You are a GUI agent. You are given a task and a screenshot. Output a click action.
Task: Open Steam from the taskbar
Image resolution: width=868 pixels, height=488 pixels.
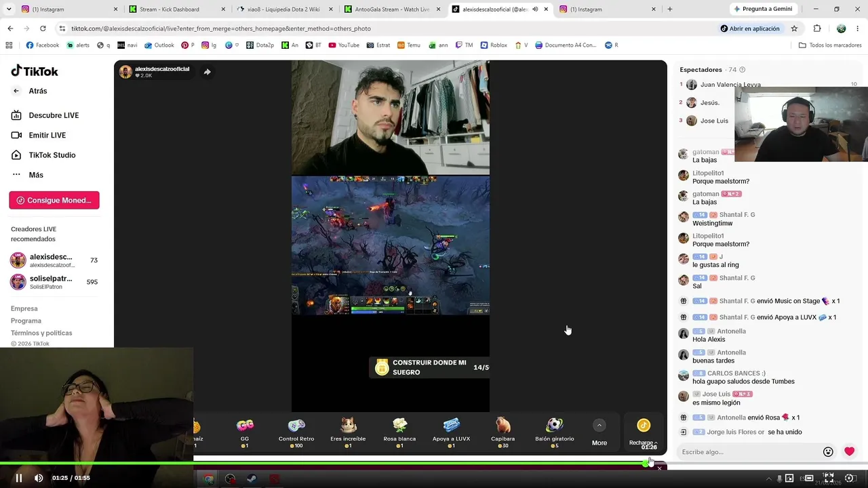(x=252, y=479)
